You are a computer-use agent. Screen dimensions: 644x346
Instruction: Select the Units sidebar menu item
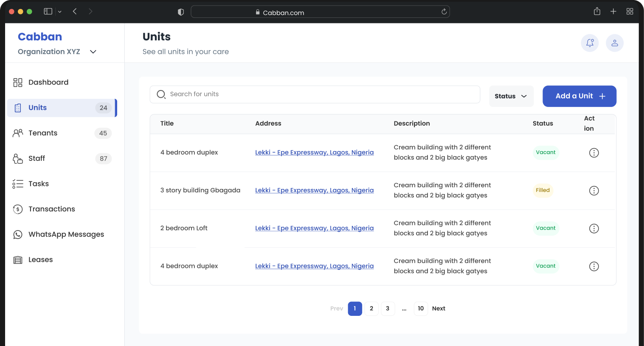click(x=38, y=107)
